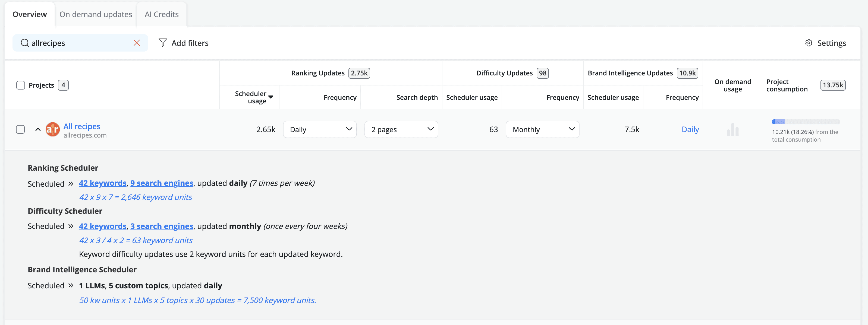
Task: Toggle the select-all Projects checkbox
Action: (x=21, y=85)
